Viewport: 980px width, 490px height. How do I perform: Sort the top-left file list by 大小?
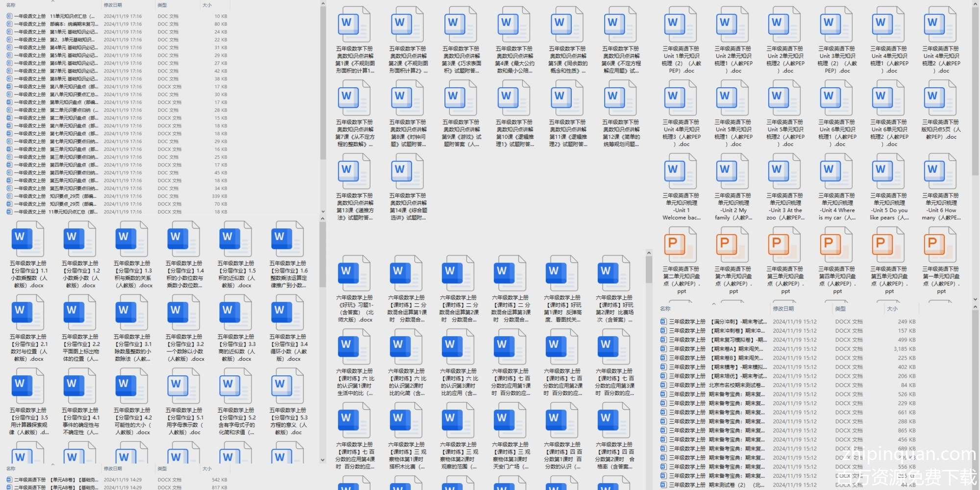coord(207,5)
